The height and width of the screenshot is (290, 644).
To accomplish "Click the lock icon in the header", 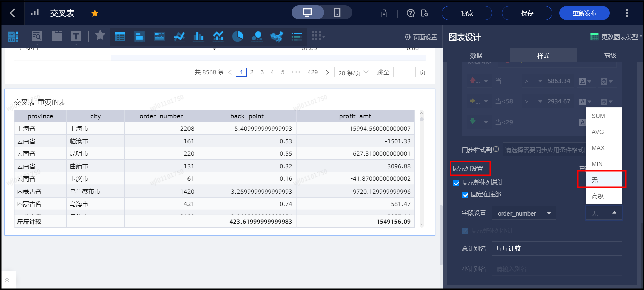I will 384,13.
